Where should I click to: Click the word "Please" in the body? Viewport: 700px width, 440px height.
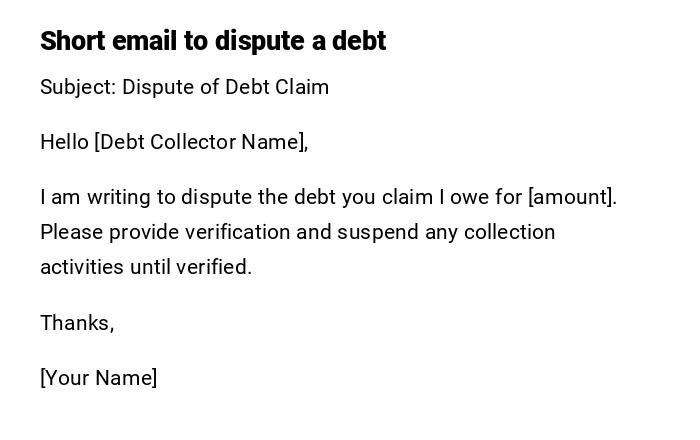(x=71, y=232)
